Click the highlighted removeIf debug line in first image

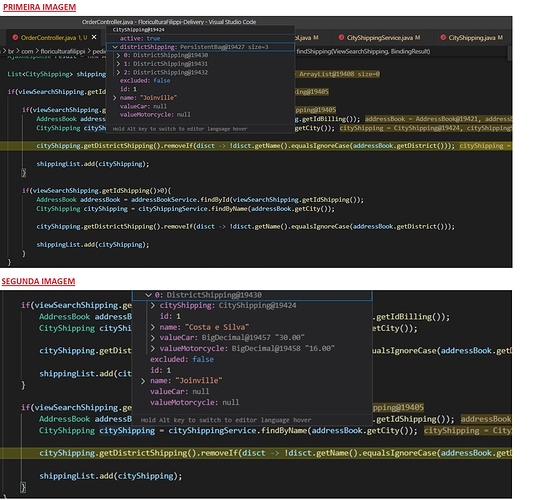click(x=256, y=146)
